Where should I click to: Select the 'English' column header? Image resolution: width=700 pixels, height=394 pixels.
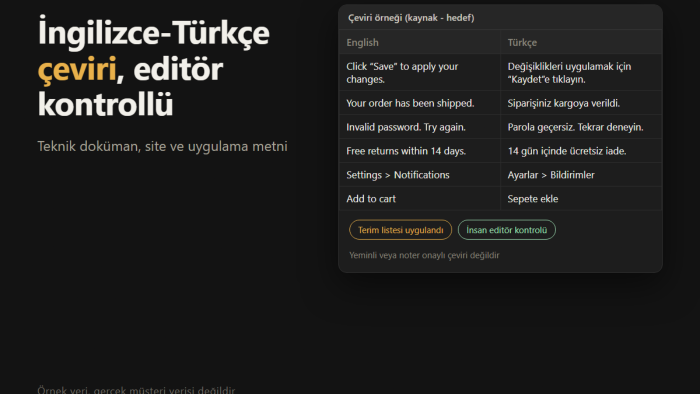point(420,42)
